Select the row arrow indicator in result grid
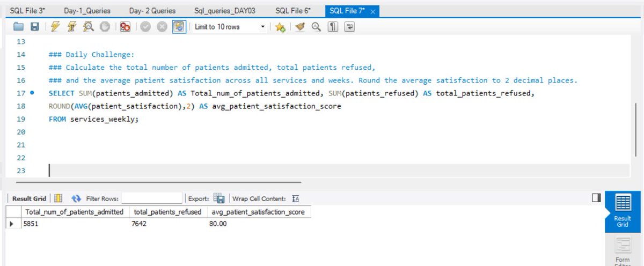The width and height of the screenshot is (644, 266). click(12, 224)
